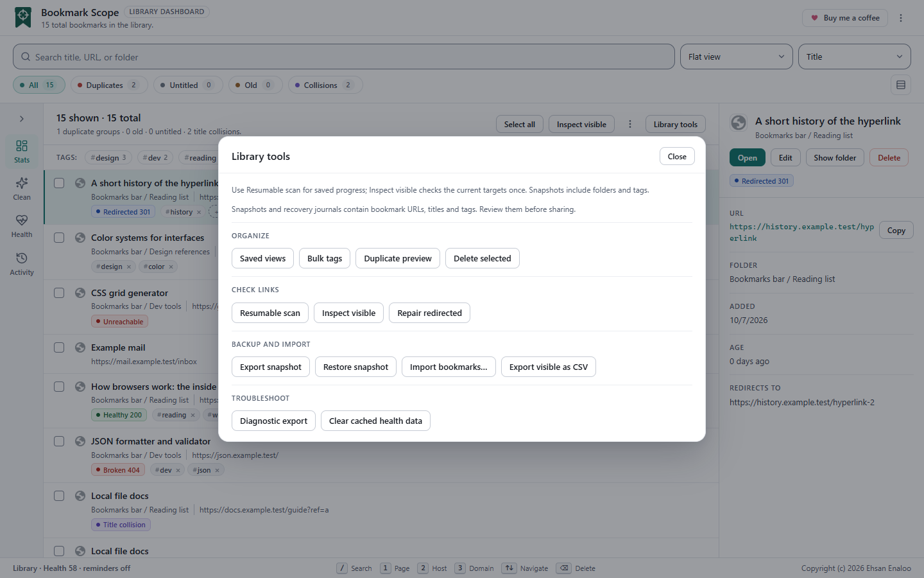This screenshot has width=924, height=578.
Task: Select the Untitled filter tab
Action: click(x=188, y=85)
